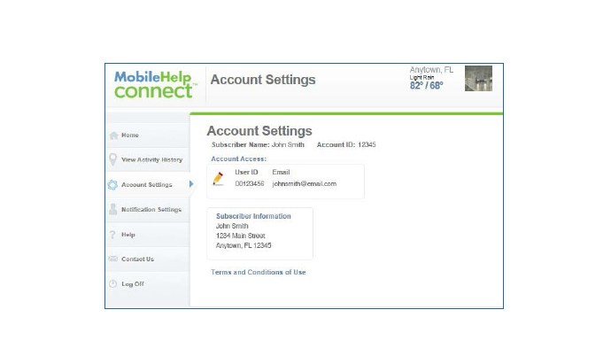
Task: Click John Smith in Subscriber Information box
Action: (232, 226)
